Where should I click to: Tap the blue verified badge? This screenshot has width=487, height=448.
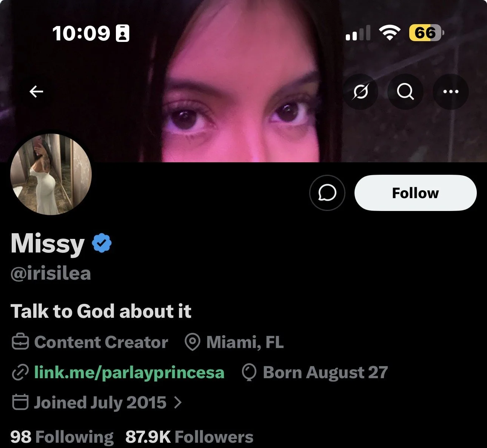102,243
